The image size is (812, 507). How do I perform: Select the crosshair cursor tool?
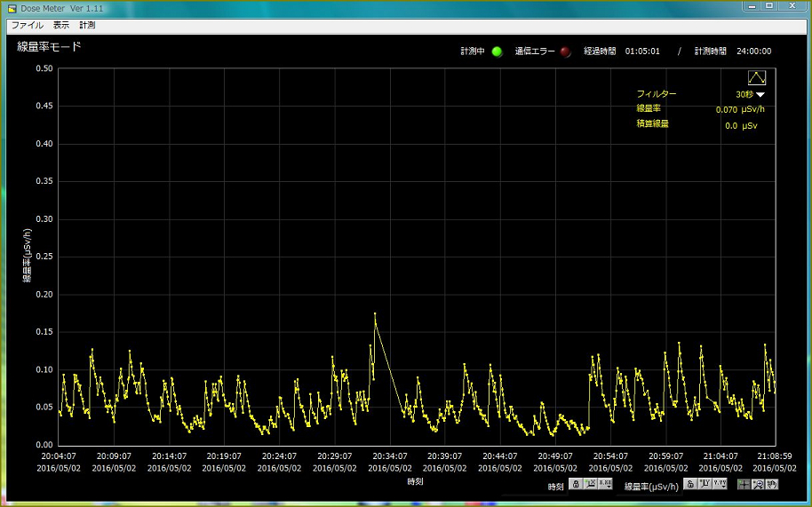[x=744, y=485]
